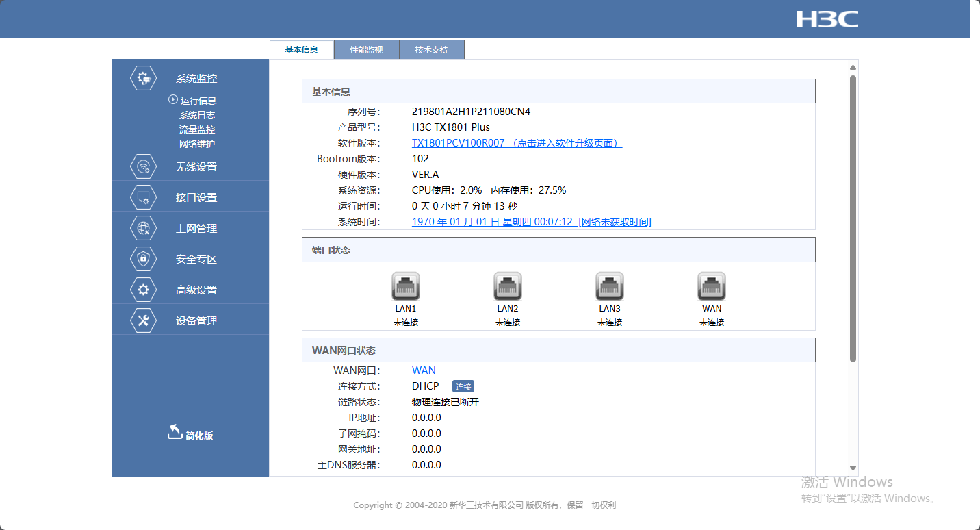Viewport: 980px width, 530px height.
Task: Click the CPU使用 2.0% value
Action: coord(447,190)
